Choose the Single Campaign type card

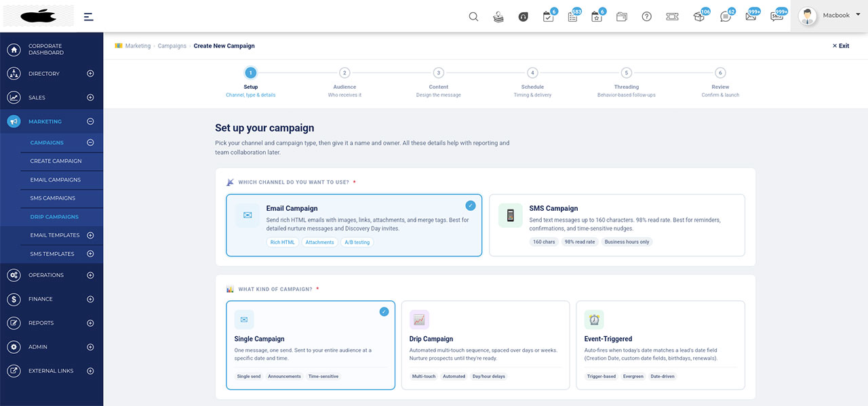[311, 346]
